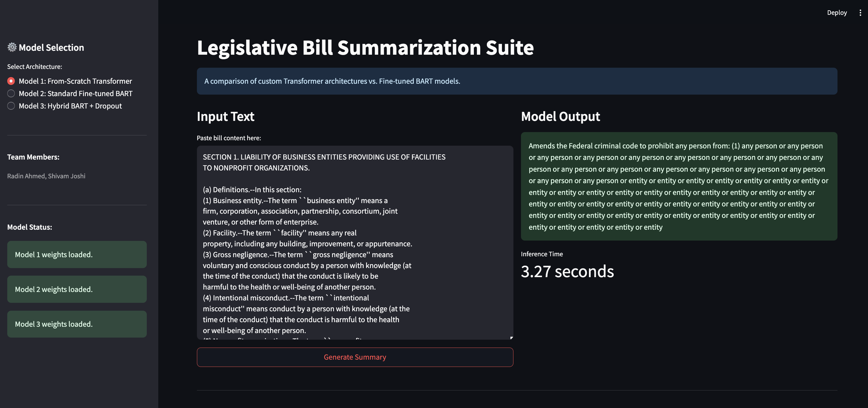Click inside the bill content text area
The image size is (868, 408).
click(x=355, y=242)
